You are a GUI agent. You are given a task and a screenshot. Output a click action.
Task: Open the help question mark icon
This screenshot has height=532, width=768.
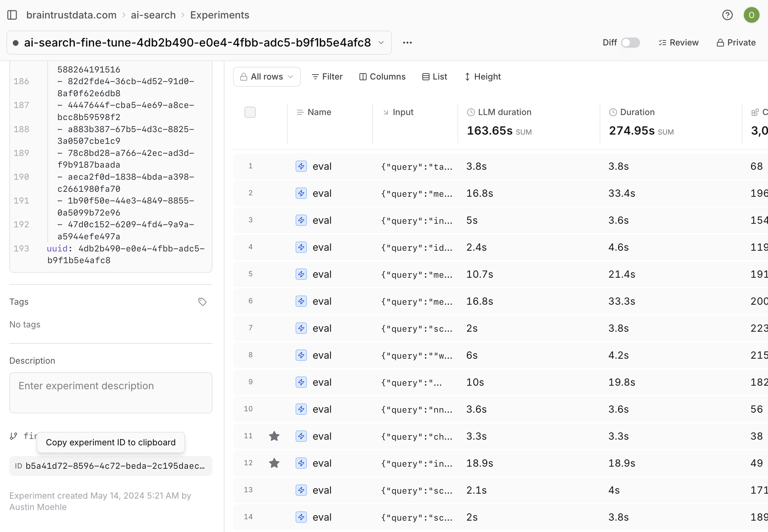[727, 15]
